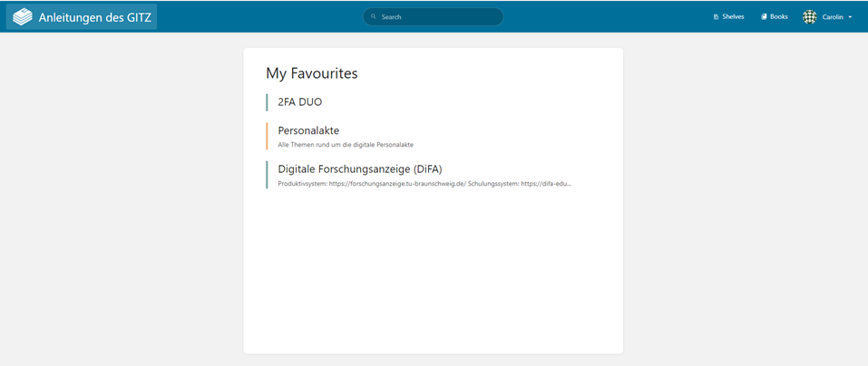Viewport: 868px width, 366px height.
Task: Open the Shelves menu label
Action: point(733,16)
